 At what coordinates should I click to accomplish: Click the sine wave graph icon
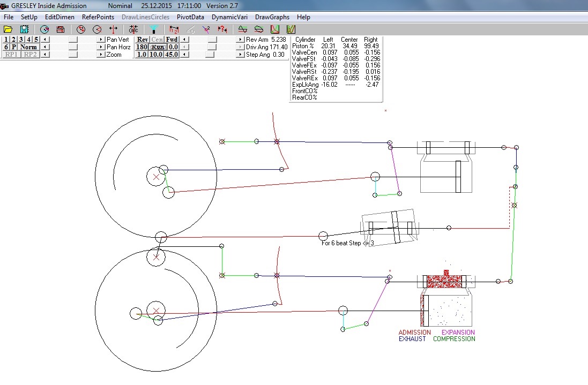coord(243,29)
